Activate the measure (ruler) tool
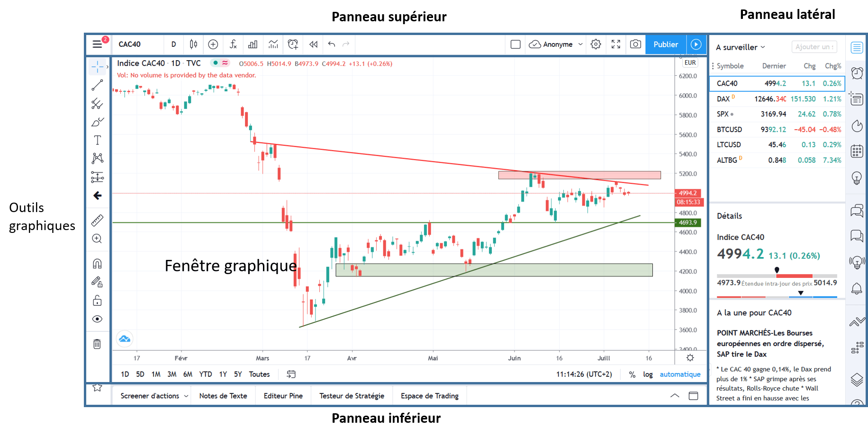This screenshot has height=436, width=868. [x=97, y=220]
